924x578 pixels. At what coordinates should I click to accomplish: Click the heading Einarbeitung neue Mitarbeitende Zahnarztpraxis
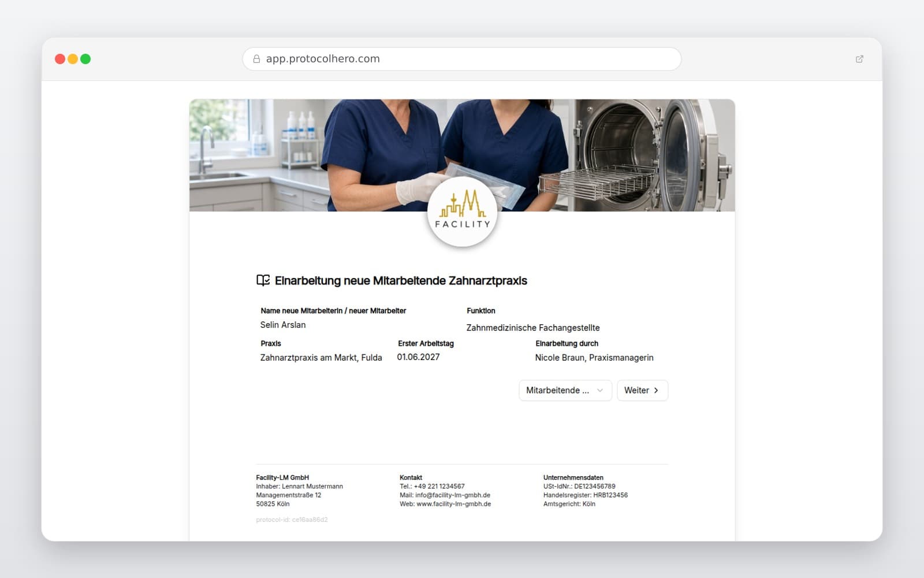click(x=401, y=280)
